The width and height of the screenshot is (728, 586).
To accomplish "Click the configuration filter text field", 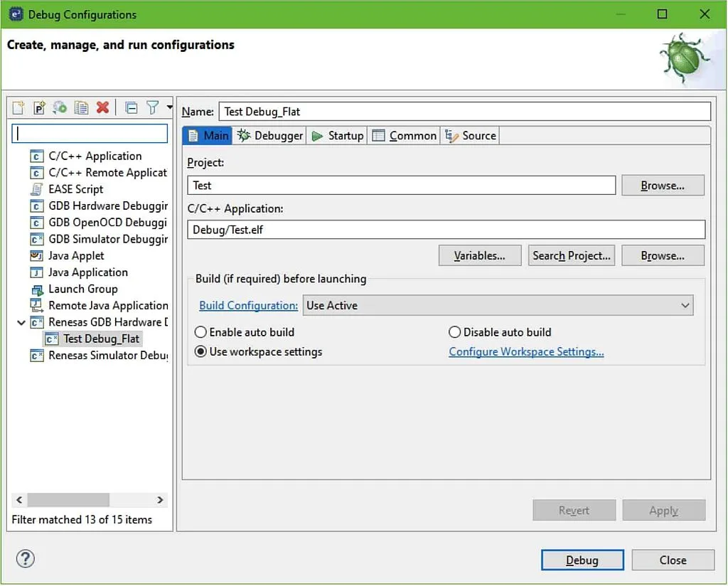I will [x=90, y=133].
